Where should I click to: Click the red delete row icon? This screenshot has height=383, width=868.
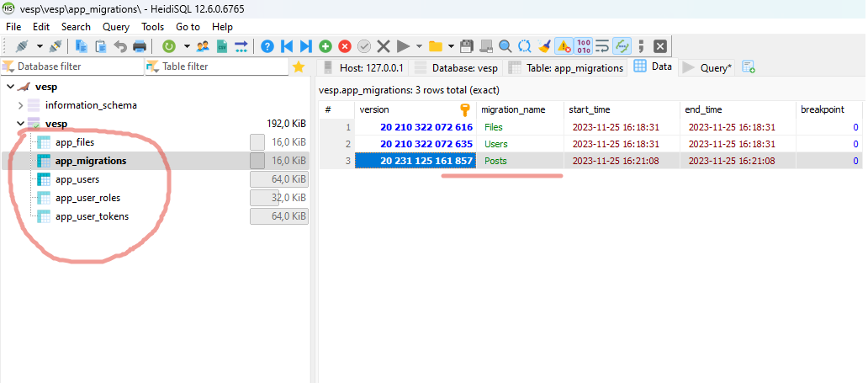(344, 46)
